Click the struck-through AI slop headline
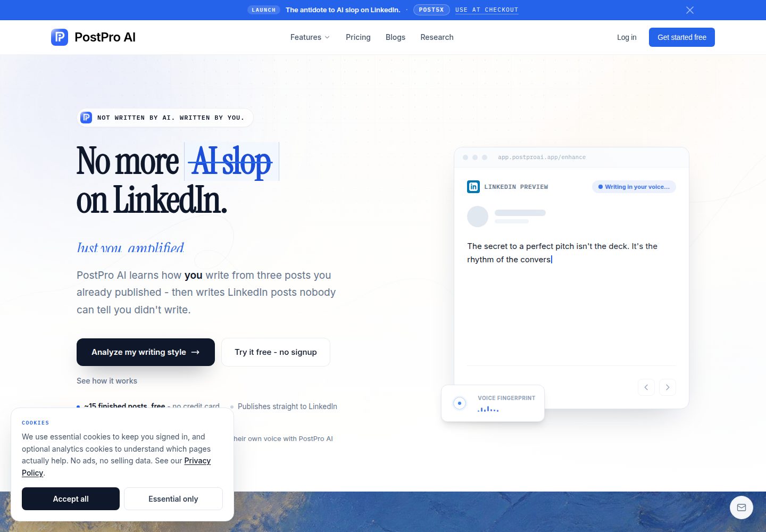Image resolution: width=766 pixels, height=532 pixels. (x=231, y=161)
